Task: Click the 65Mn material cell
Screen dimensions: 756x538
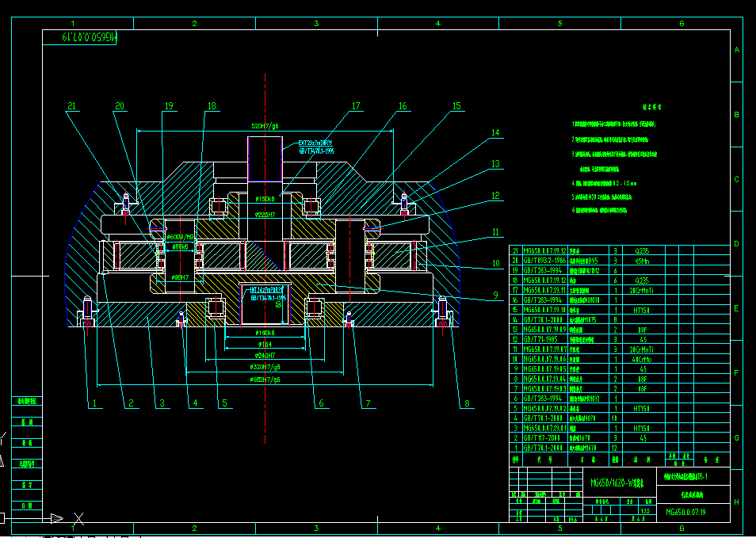Action: pyautogui.click(x=643, y=261)
